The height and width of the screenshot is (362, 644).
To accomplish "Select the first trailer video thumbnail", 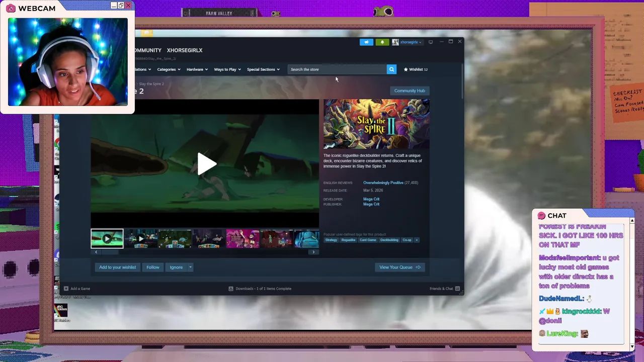I will [107, 239].
